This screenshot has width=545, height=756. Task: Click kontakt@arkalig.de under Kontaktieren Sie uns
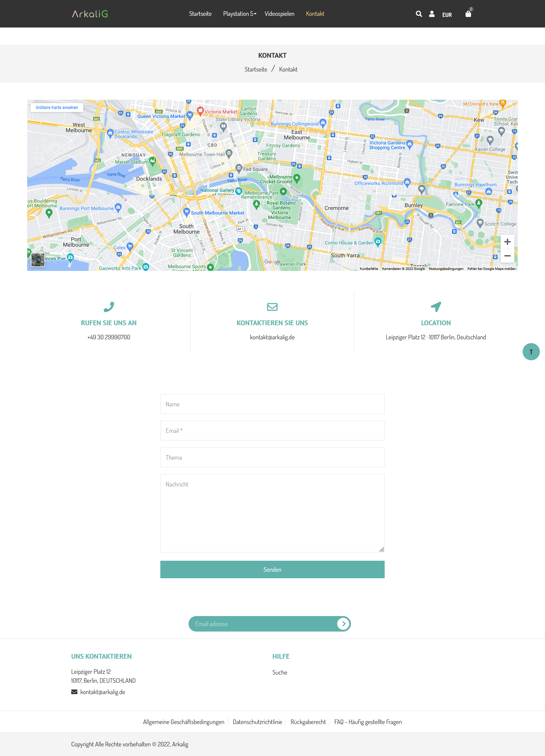point(272,337)
